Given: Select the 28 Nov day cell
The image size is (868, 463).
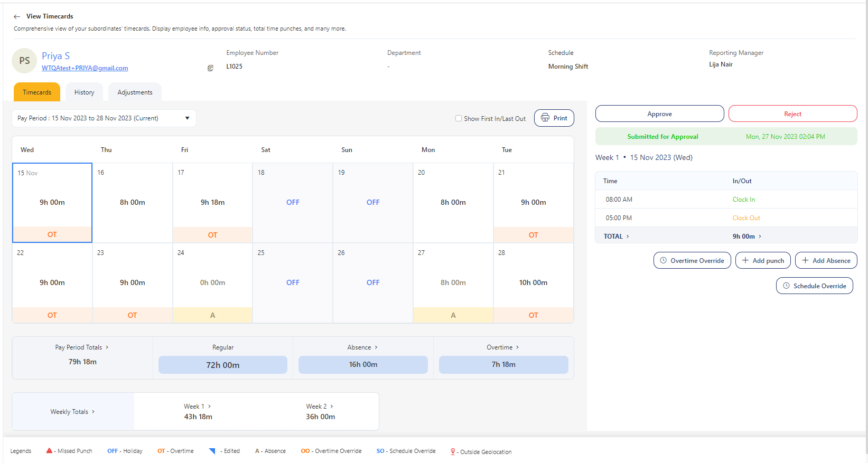Looking at the screenshot, I should 533,282.
